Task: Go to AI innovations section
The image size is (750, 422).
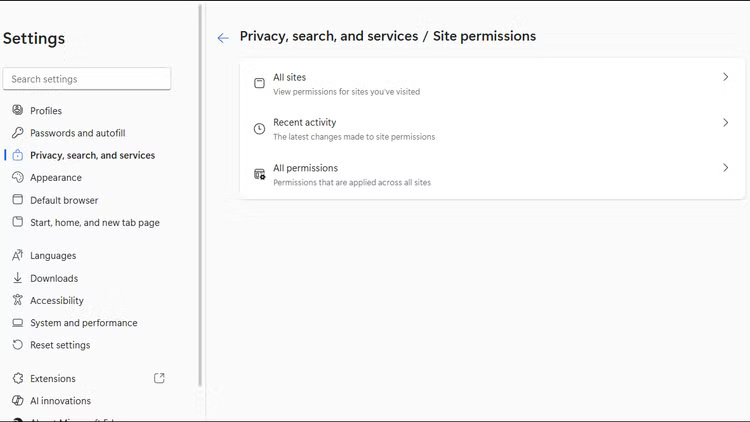Action: (61, 401)
